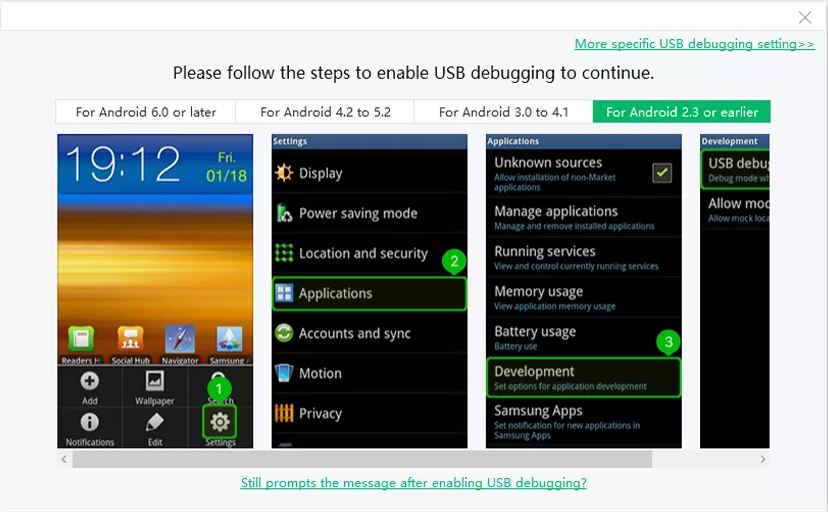Open the For Android 3.0 to 4.1 tab
This screenshot has width=828, height=512.
coord(503,112)
